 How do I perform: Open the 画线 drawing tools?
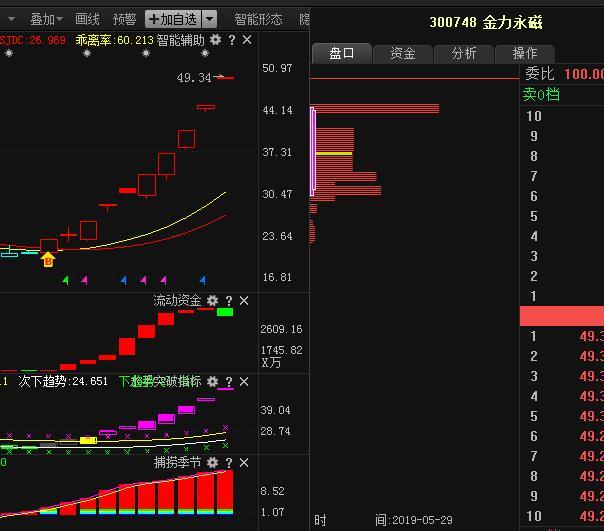(x=88, y=19)
